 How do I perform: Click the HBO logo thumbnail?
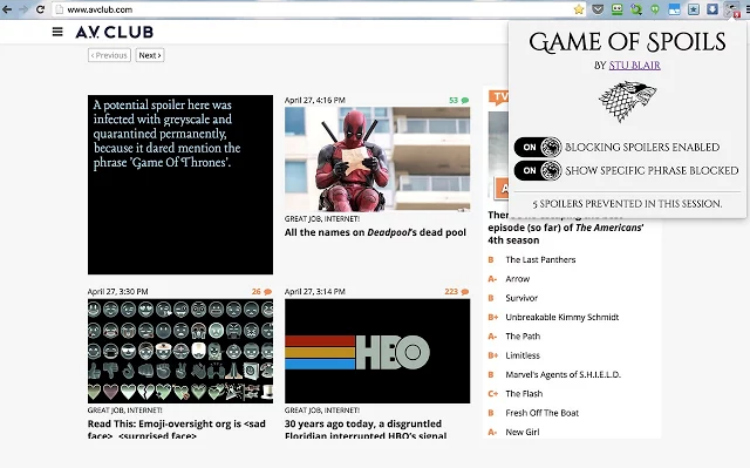(x=377, y=351)
